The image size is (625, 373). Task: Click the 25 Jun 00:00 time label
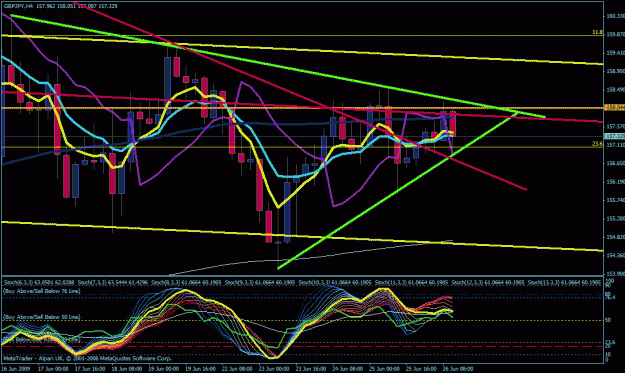[385, 369]
